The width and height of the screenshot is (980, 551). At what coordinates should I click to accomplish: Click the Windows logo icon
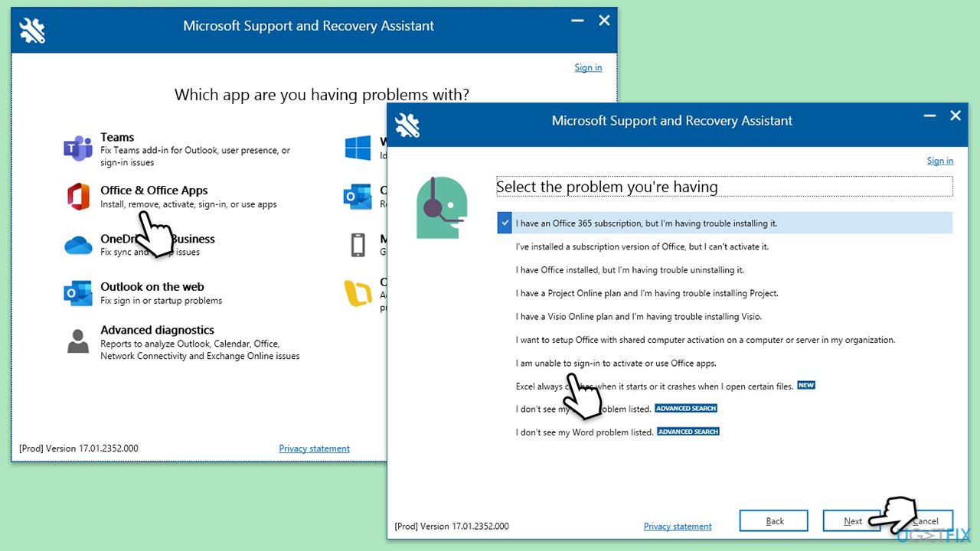tap(358, 148)
